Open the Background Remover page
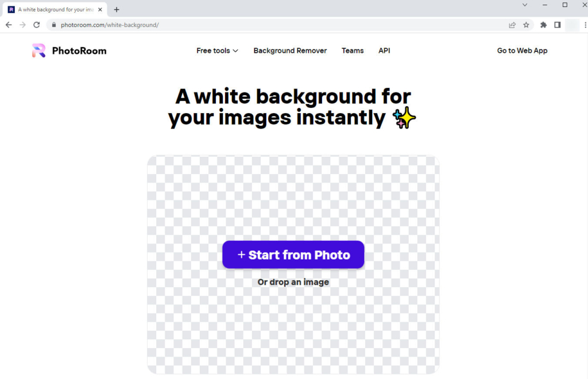Viewport: 588px width, 379px height. 289,51
